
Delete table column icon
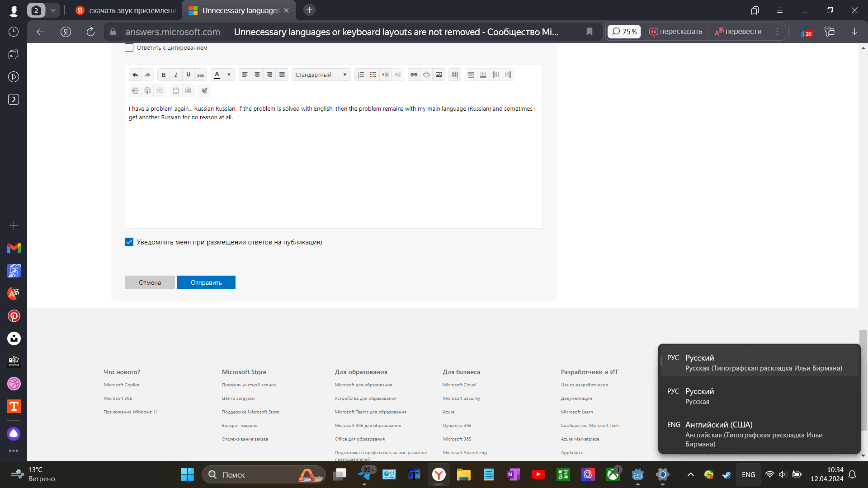point(147,91)
